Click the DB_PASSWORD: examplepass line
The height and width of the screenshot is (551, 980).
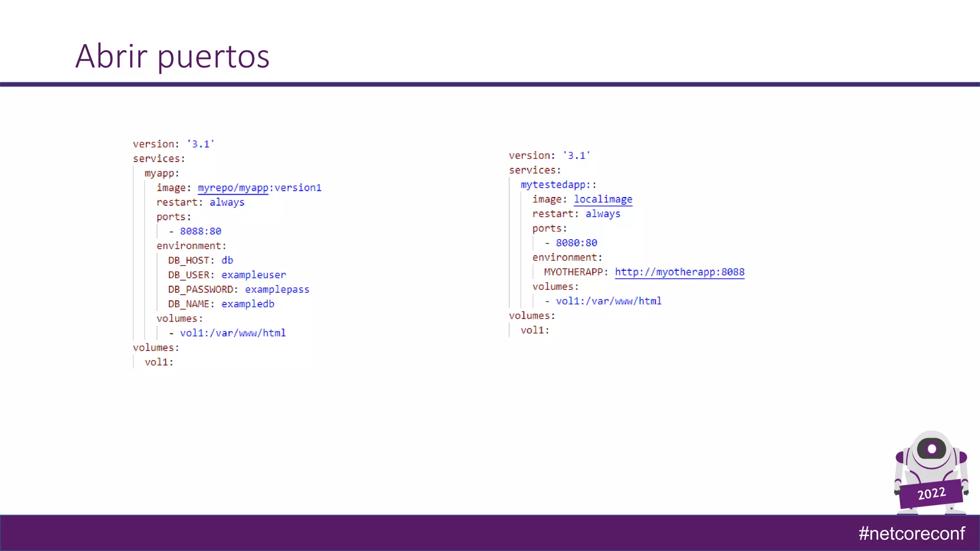[x=239, y=289]
